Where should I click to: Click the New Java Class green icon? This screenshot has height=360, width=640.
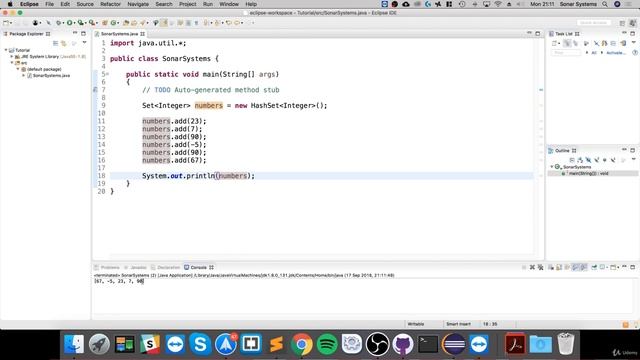point(113,23)
